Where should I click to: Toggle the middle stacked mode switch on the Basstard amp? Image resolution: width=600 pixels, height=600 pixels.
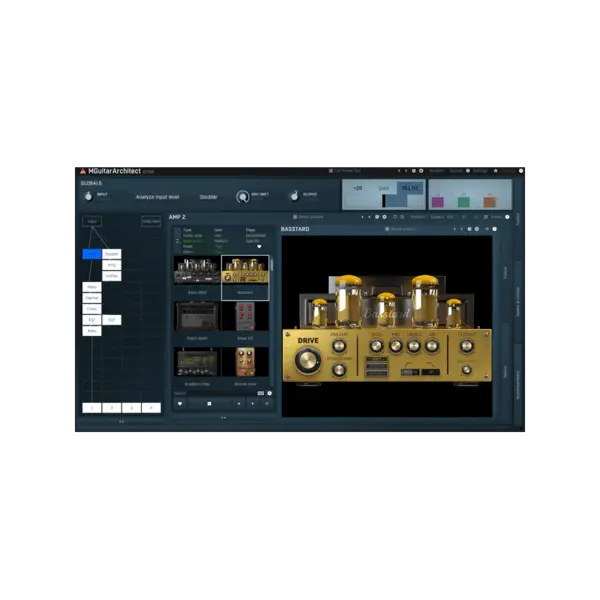pos(377,366)
